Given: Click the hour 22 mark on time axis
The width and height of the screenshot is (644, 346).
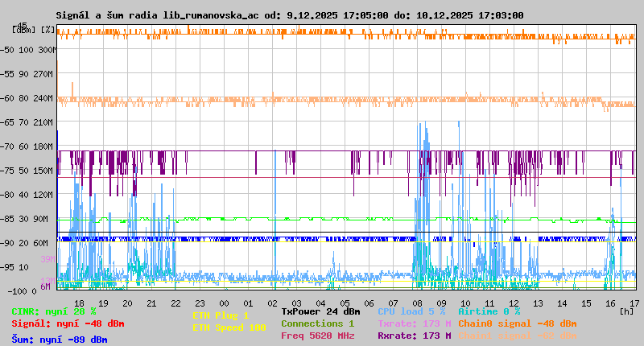Looking at the screenshot, I should tap(175, 303).
